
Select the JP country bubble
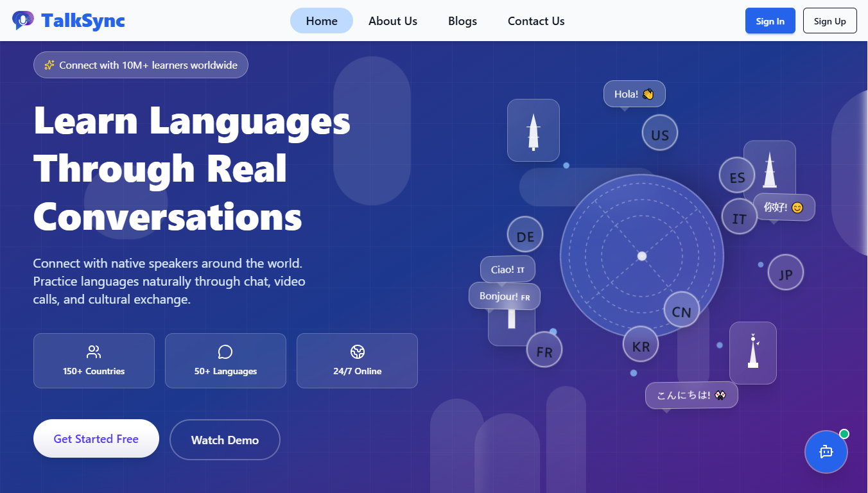click(785, 272)
